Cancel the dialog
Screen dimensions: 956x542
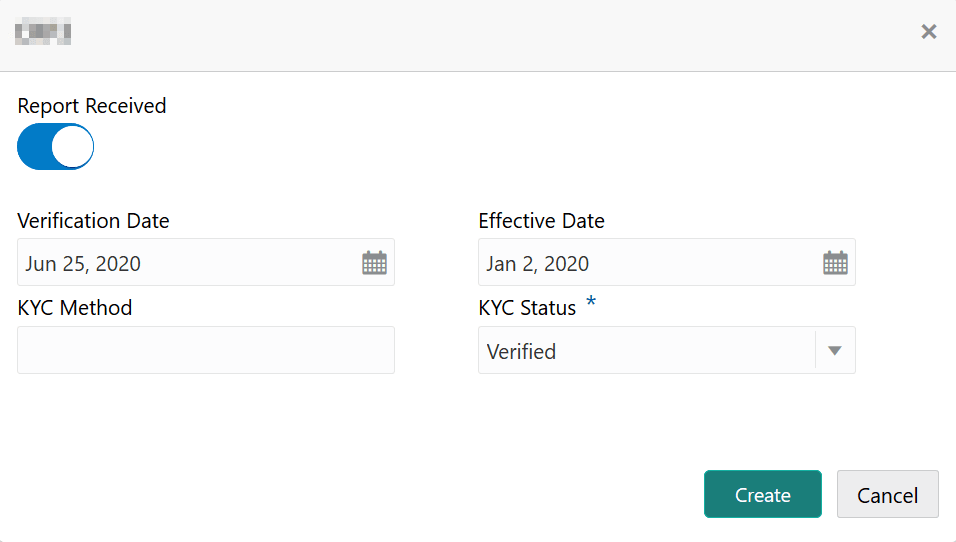(887, 495)
